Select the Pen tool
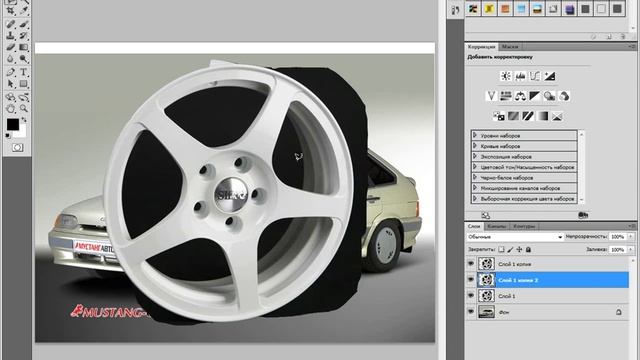Screen dimensions: 640x360 11,72
